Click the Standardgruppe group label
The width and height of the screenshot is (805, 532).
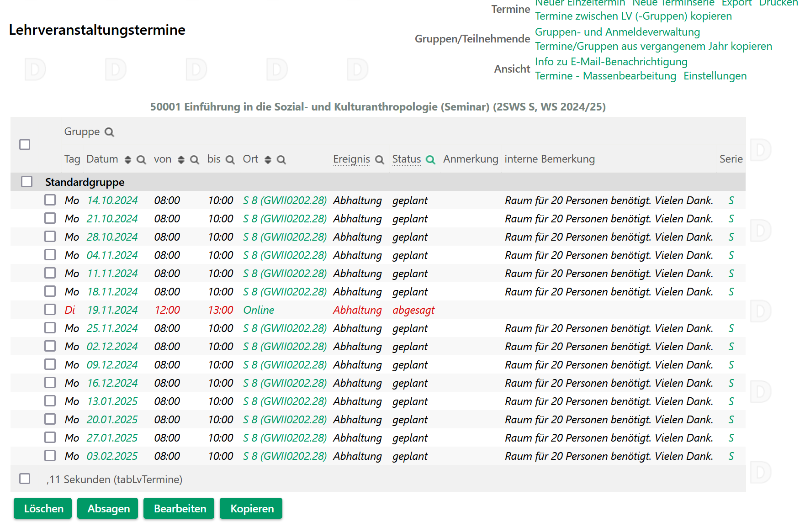point(85,182)
